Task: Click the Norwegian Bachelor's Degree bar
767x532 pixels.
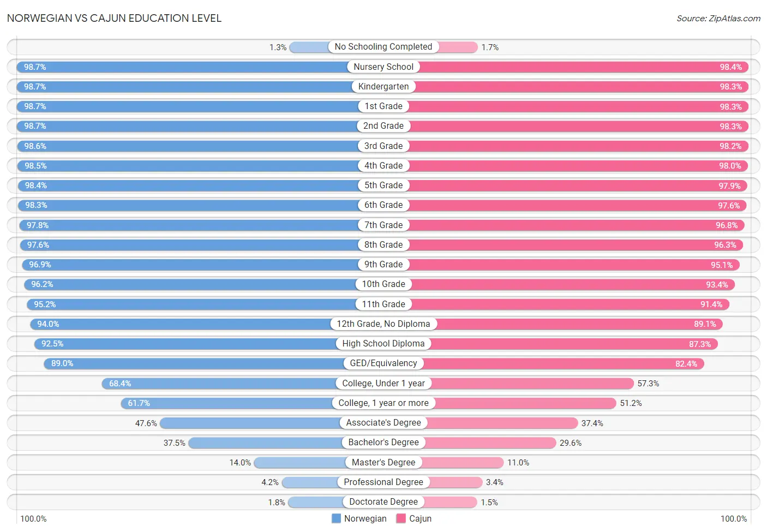Action: pyautogui.click(x=265, y=443)
